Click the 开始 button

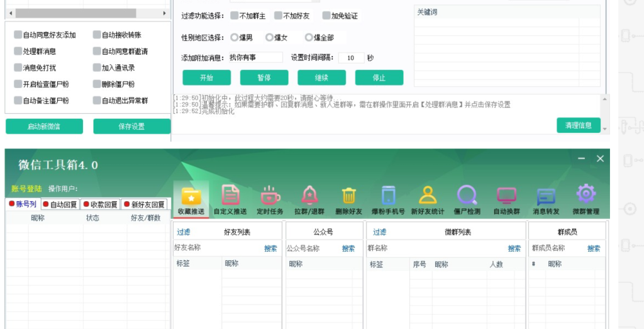[206, 77]
